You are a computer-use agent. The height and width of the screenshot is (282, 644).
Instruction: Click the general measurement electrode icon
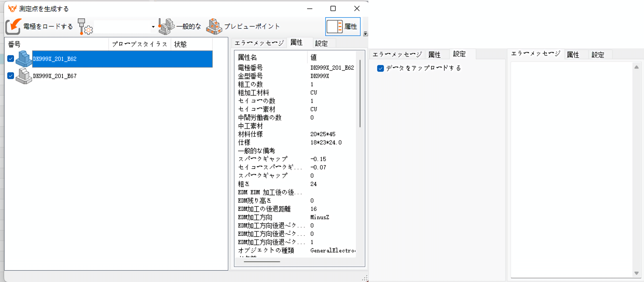(166, 26)
